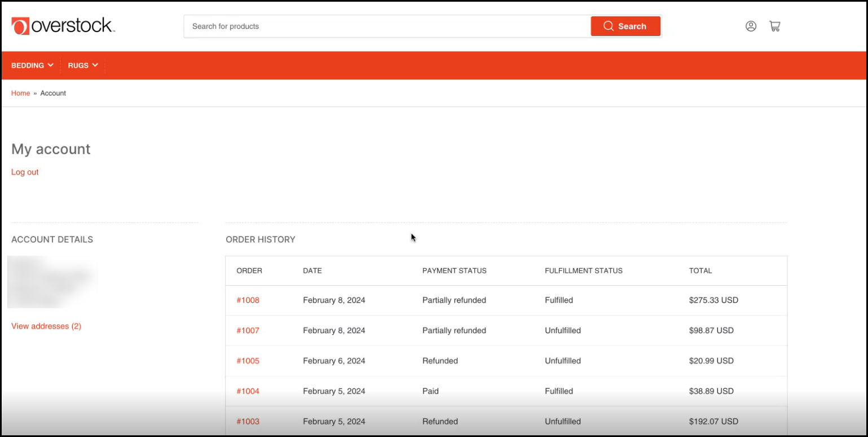The image size is (868, 437).
Task: View addresses for the account
Action: (x=47, y=326)
